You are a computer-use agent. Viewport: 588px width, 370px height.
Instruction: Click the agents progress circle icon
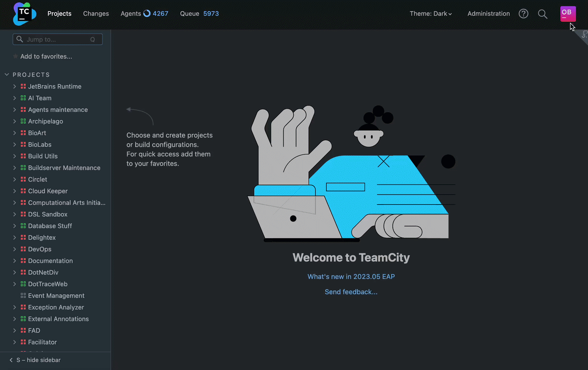pyautogui.click(x=147, y=14)
